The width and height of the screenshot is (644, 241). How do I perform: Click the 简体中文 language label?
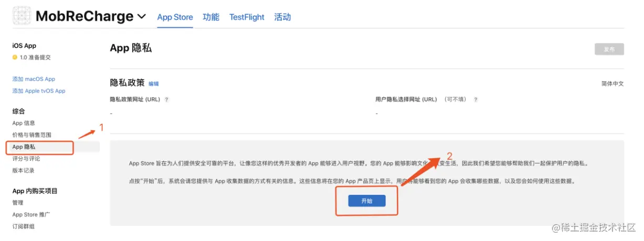[x=613, y=84]
